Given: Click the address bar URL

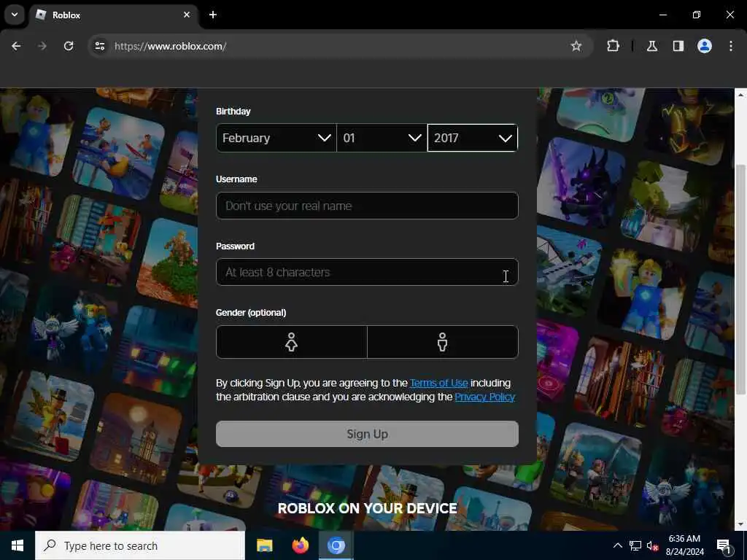Looking at the screenshot, I should point(171,46).
